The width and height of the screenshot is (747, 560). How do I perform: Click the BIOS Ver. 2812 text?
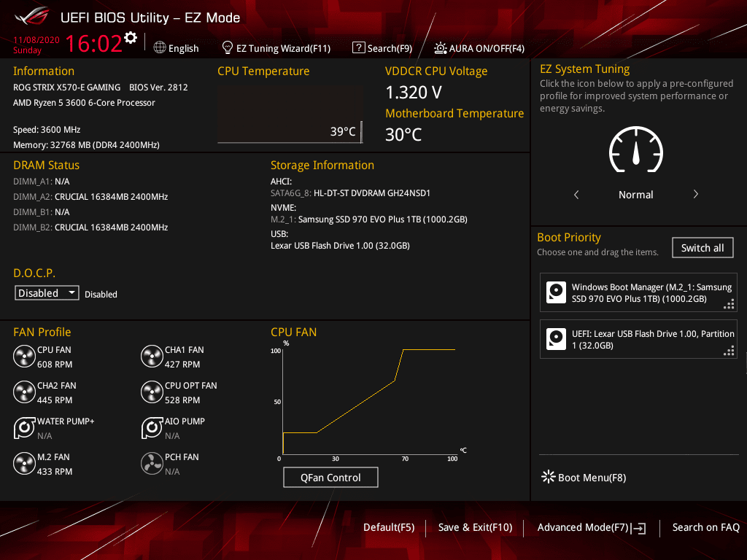click(x=158, y=87)
